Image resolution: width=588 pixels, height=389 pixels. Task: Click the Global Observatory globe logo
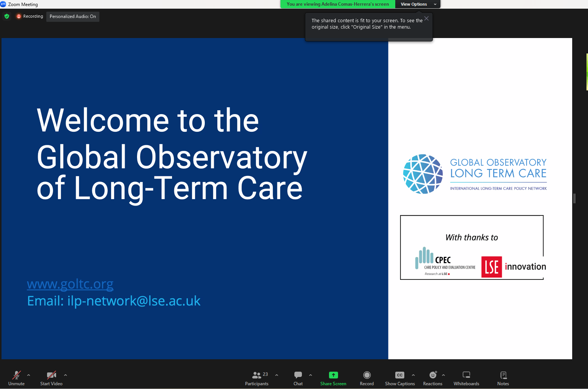(423, 174)
